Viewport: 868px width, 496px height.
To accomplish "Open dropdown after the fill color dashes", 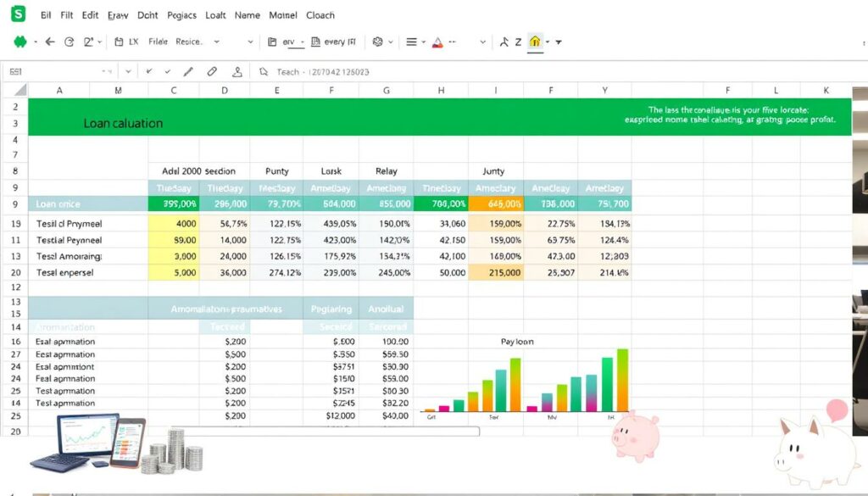I will click(x=482, y=42).
